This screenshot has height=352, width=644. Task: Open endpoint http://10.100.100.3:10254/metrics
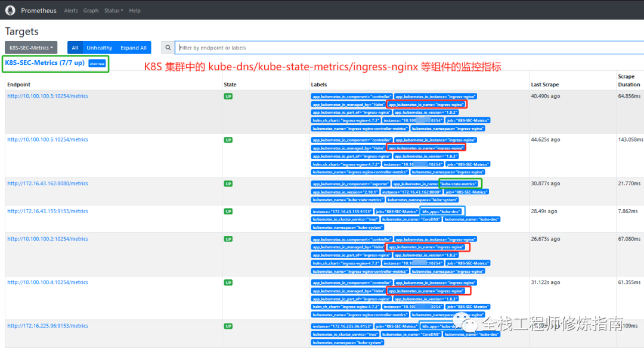coord(48,96)
